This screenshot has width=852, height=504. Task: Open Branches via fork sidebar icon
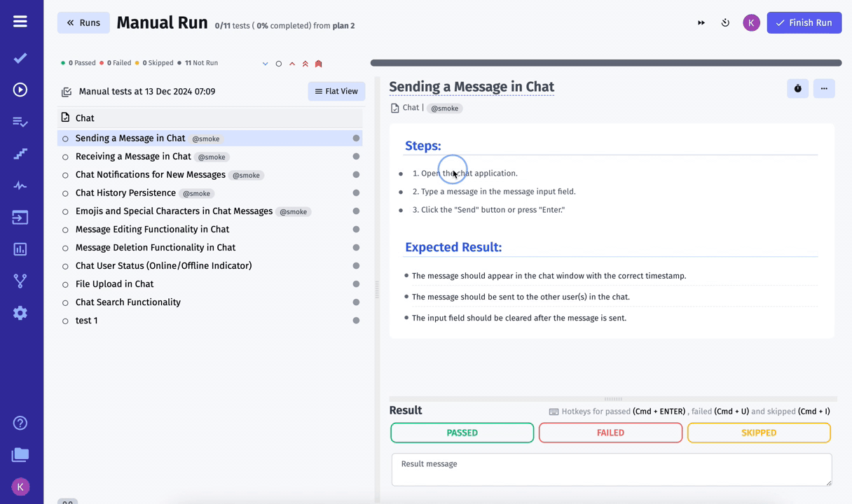20,281
